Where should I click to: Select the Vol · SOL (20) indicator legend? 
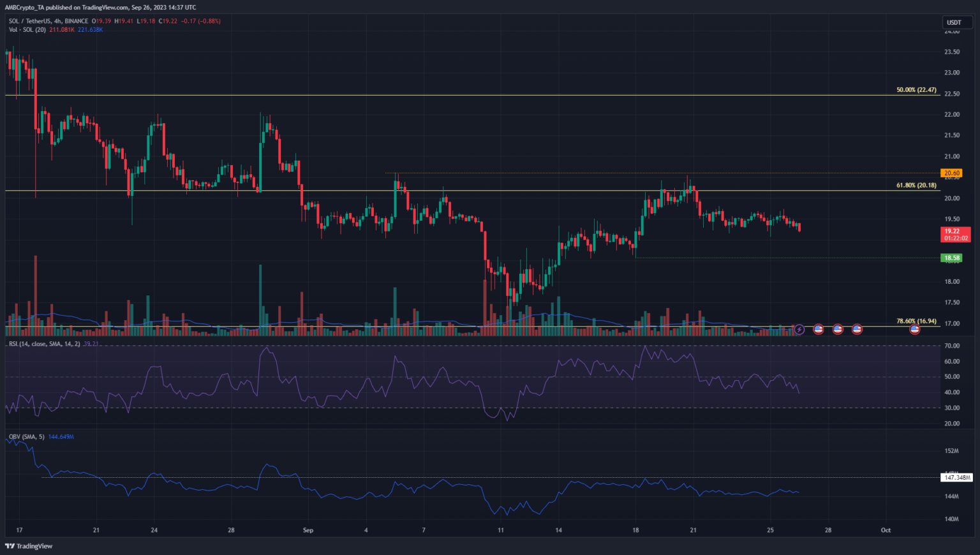click(27, 29)
